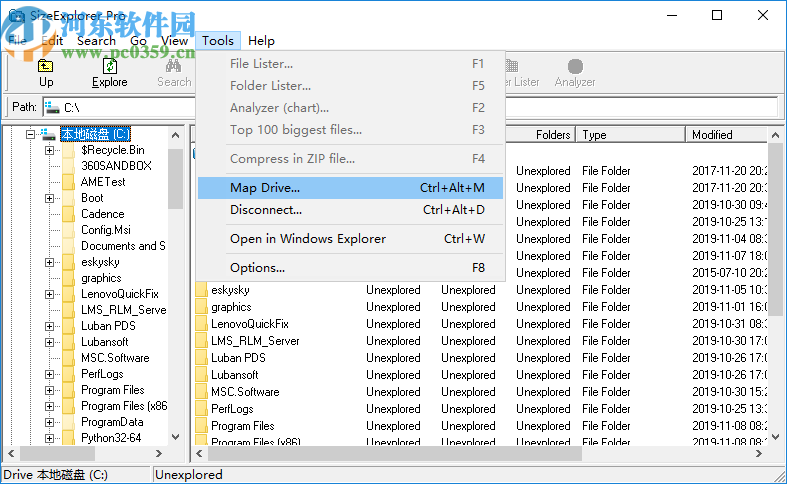
Task: Click the file list scroll right arrow
Action: pos(758,453)
